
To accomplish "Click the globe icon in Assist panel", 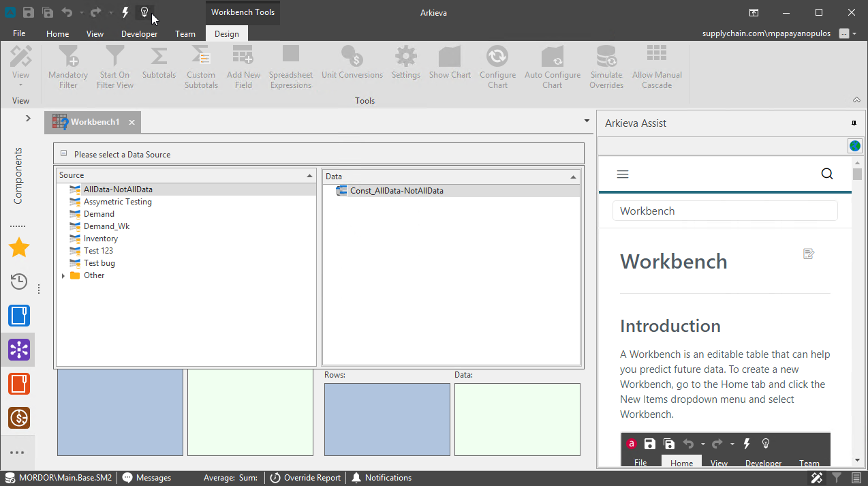I will (x=854, y=146).
